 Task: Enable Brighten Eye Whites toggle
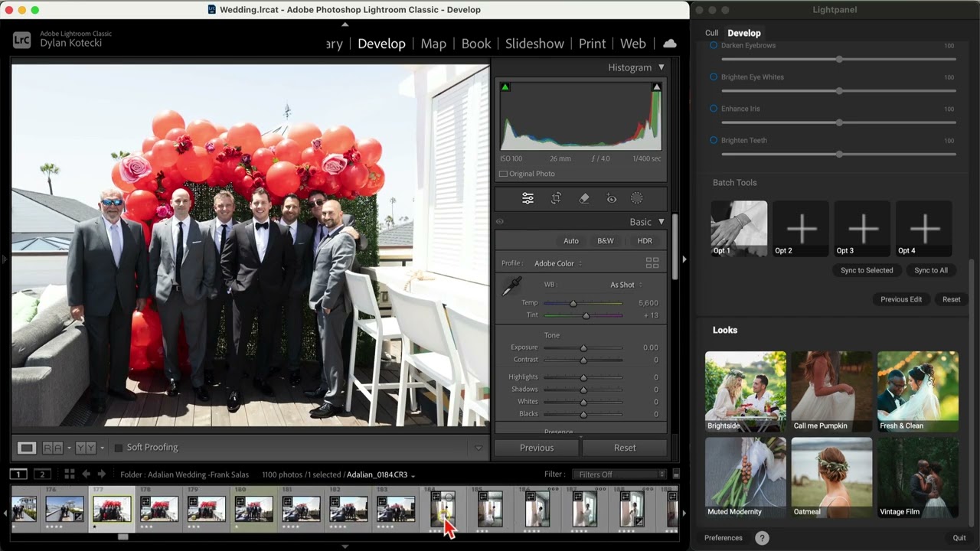[714, 77]
